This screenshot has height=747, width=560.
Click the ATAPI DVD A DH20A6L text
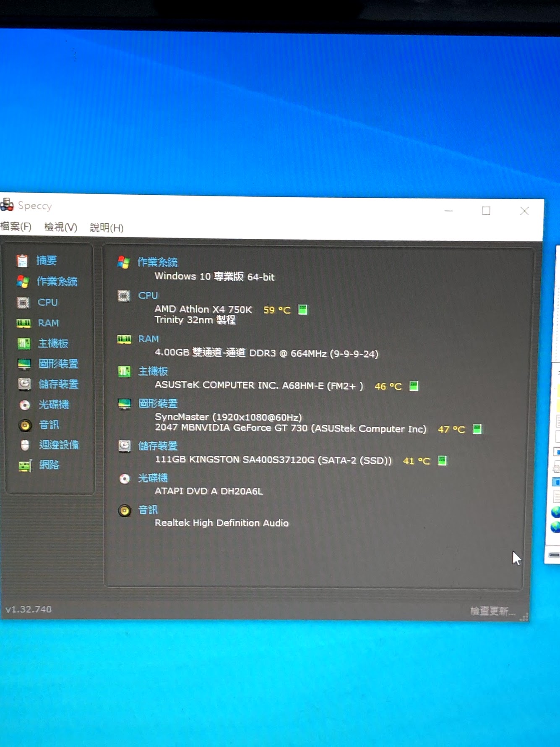209,491
